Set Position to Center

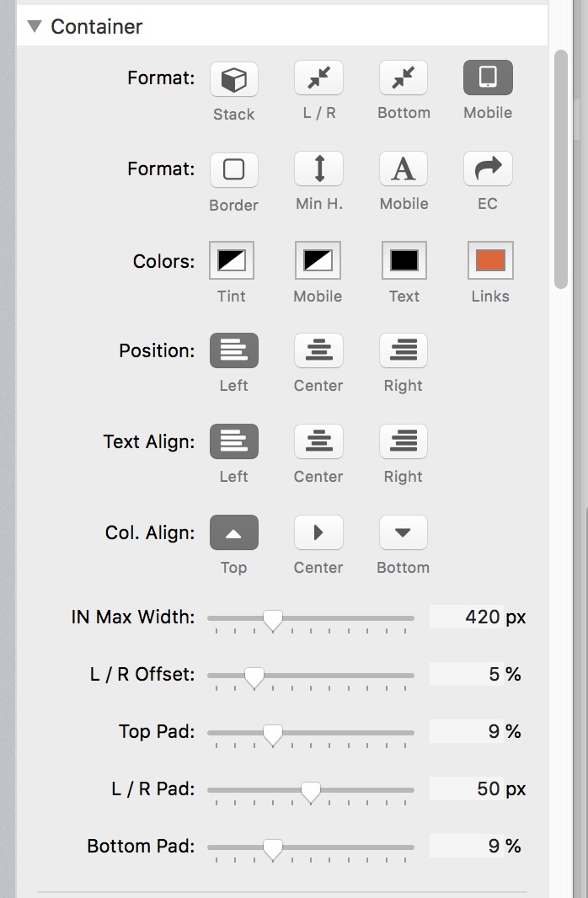coord(318,350)
